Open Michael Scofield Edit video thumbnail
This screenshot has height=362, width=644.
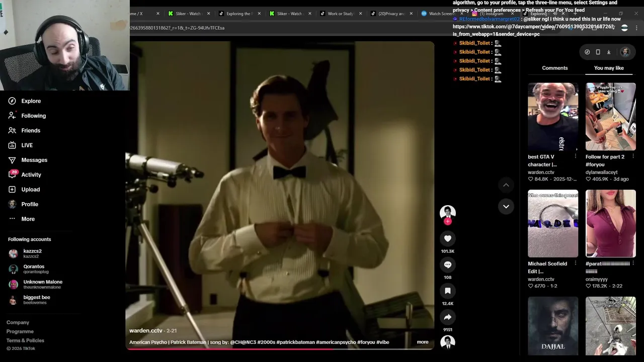(x=553, y=224)
